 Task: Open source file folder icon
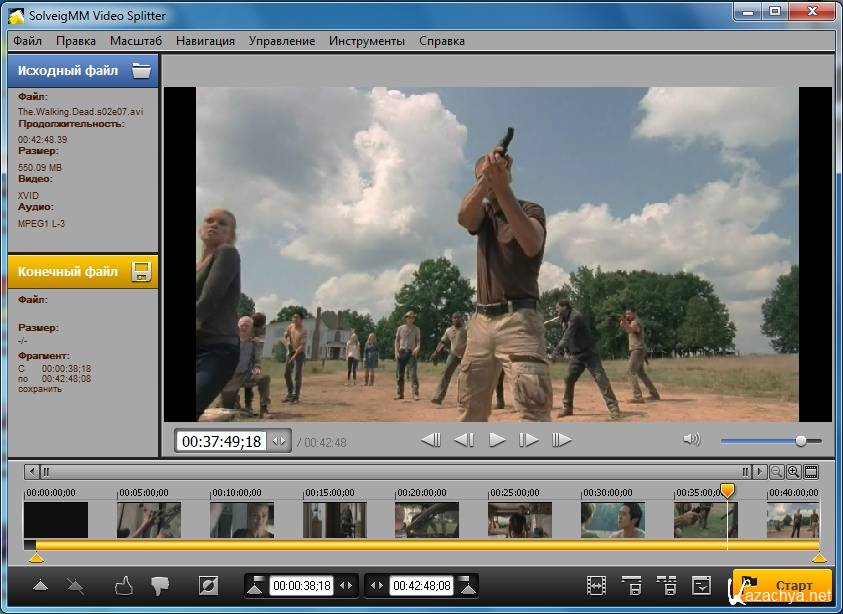click(141, 71)
